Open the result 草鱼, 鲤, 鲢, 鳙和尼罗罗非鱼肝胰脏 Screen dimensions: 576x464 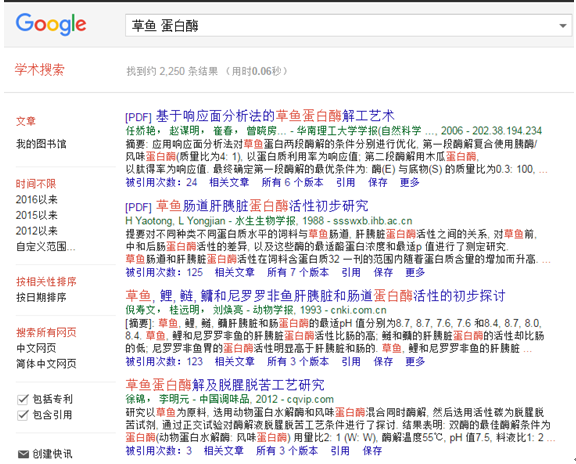coord(315,296)
